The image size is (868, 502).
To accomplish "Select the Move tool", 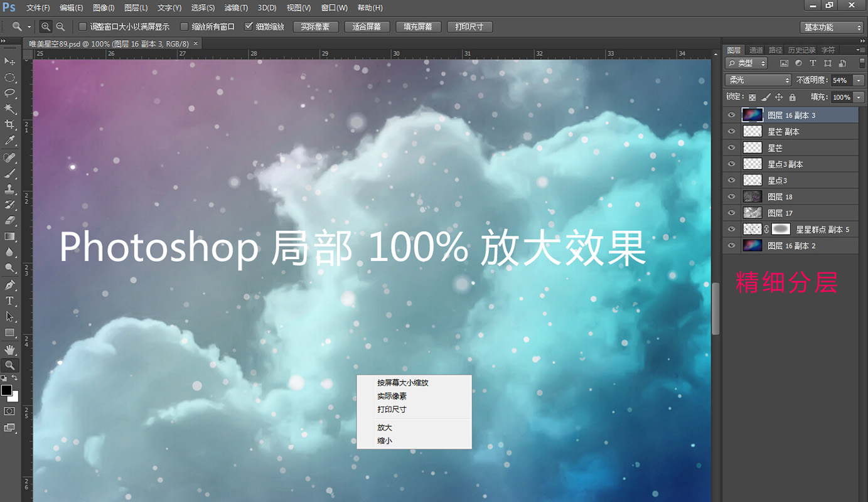I will point(10,61).
